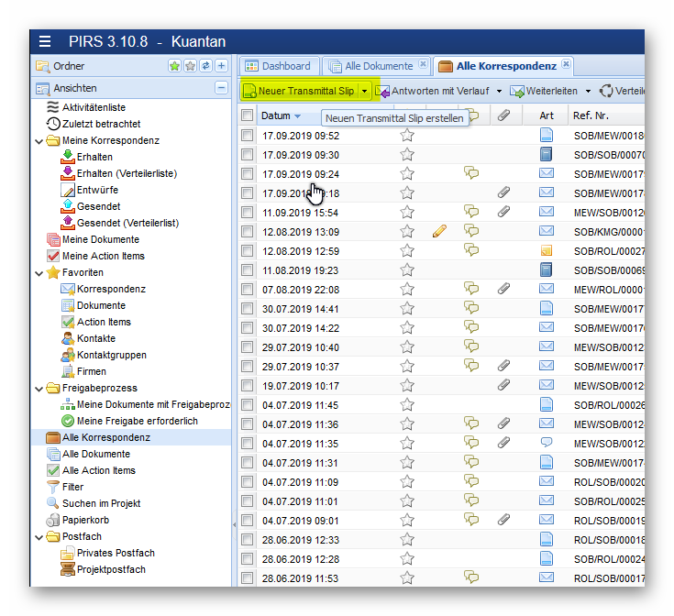Switch to the Dashboard tab

[278, 66]
